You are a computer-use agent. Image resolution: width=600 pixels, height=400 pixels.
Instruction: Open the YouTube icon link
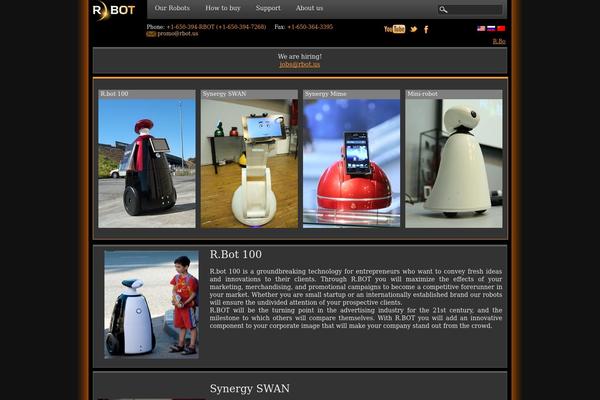tap(395, 29)
